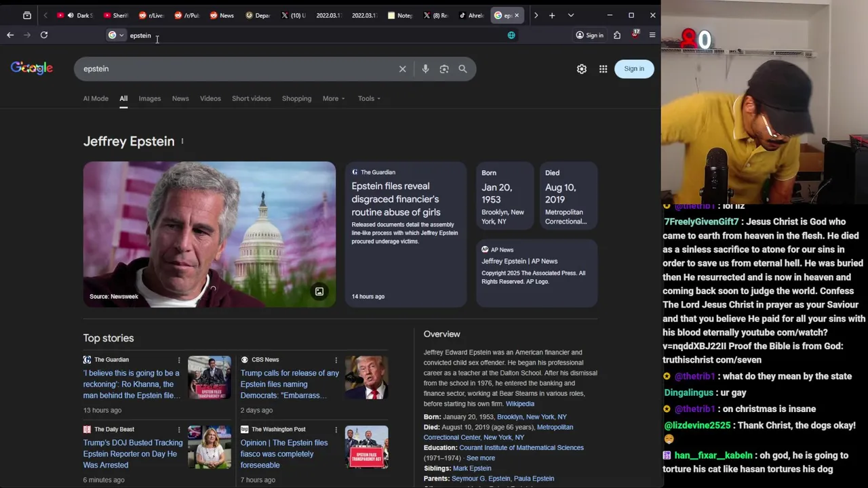Open CBS News Trump calls story
Viewport: 868px width, 488px height.
pos(290,384)
